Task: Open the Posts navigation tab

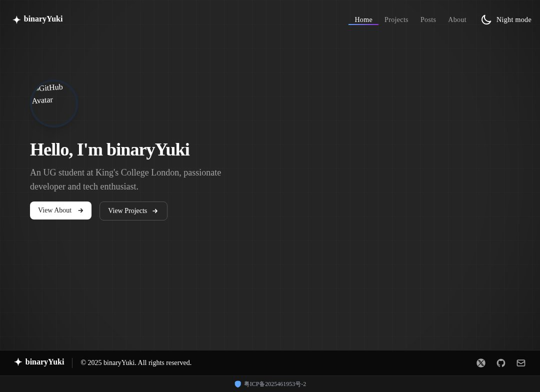Action: point(428,19)
